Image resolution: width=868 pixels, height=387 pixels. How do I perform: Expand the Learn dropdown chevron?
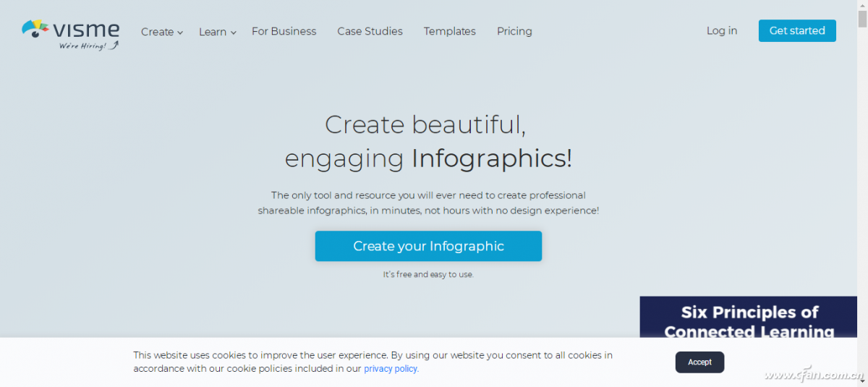pyautogui.click(x=233, y=33)
